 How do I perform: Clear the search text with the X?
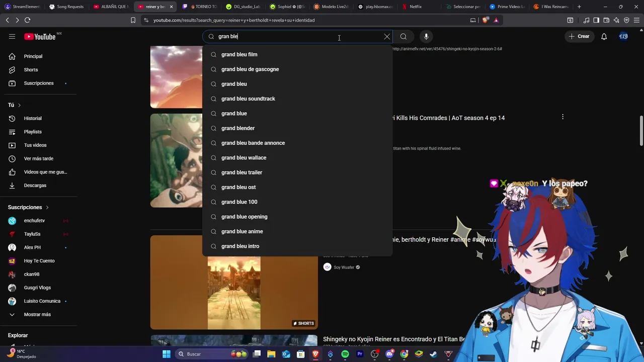[x=387, y=36]
